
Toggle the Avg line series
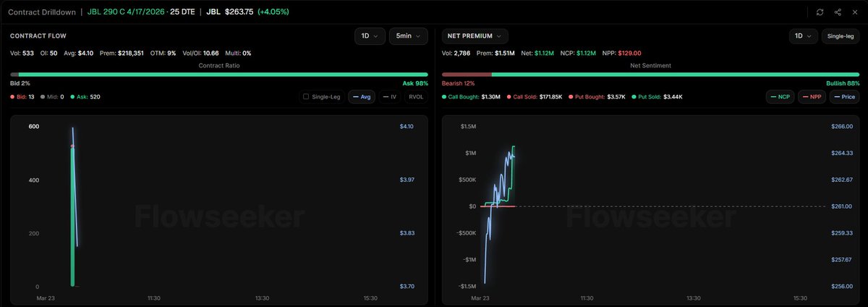click(361, 96)
